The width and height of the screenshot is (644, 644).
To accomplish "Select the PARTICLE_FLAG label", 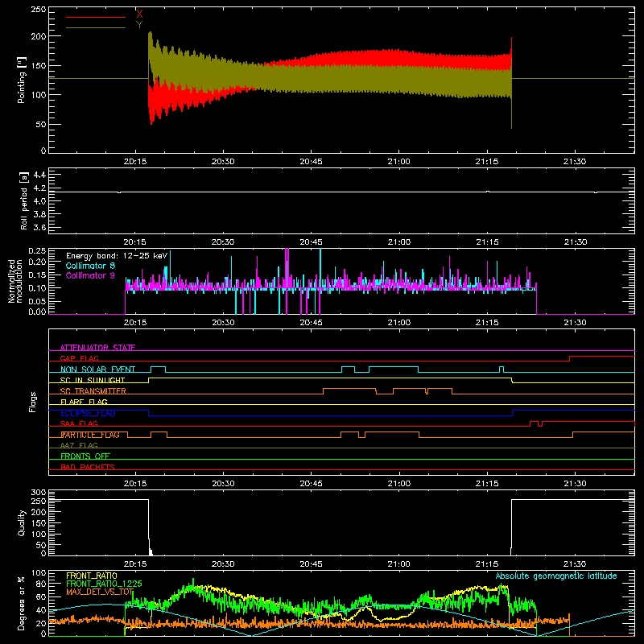I will 90,435.
